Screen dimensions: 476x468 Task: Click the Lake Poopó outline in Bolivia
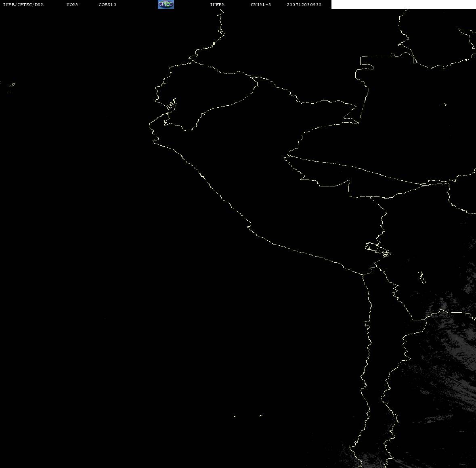coord(422,277)
